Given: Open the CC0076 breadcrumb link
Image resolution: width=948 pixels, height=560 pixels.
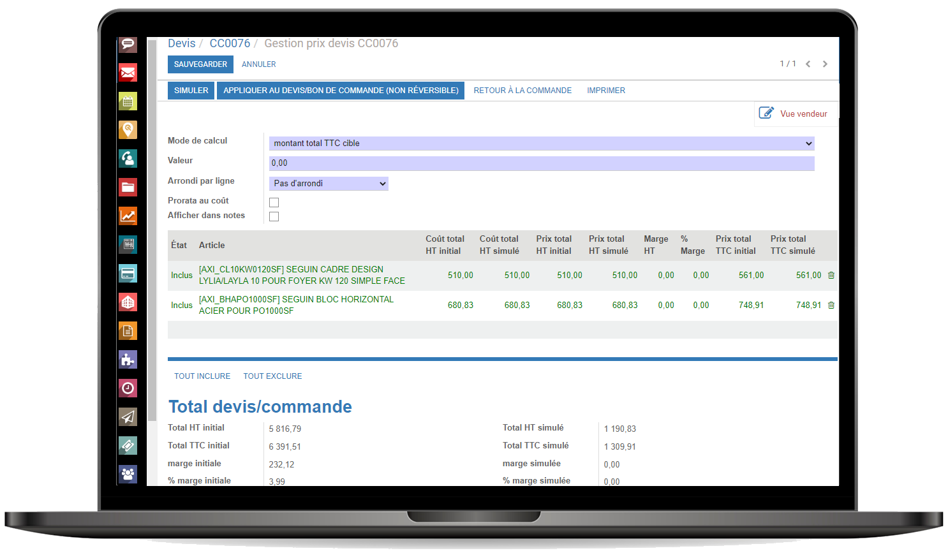Looking at the screenshot, I should point(230,43).
